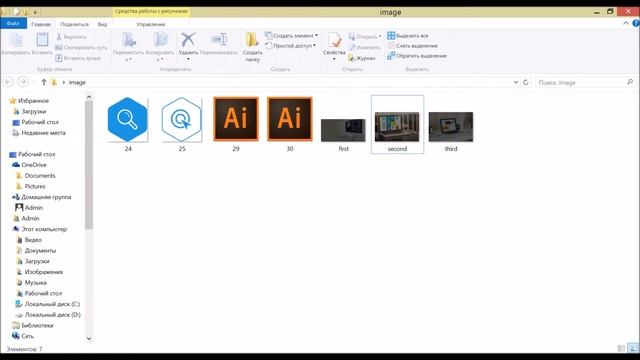Open Локальный диск (C:)
This screenshot has height=360, width=640.
(48, 304)
